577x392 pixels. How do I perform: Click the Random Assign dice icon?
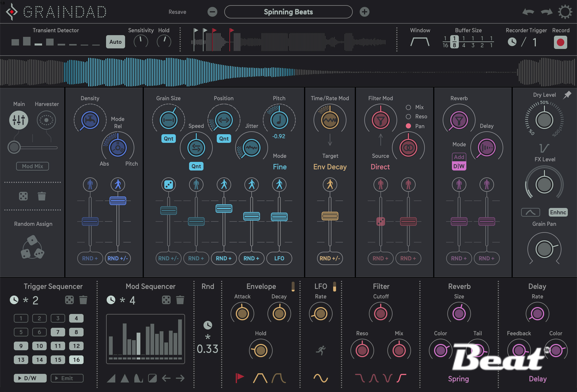(32, 248)
